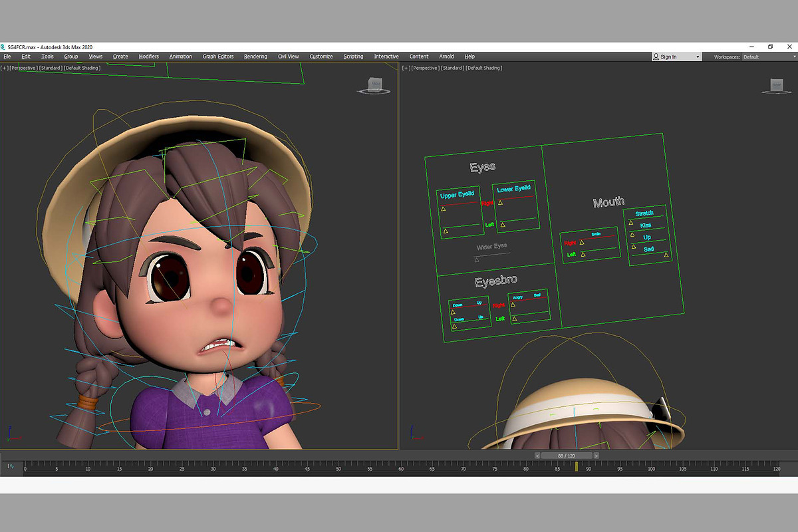Open the Create menu
The height and width of the screenshot is (532, 798).
120,57
